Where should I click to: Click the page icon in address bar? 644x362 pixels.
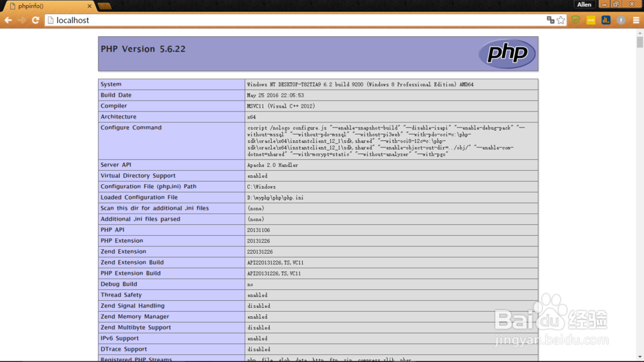pos(50,20)
